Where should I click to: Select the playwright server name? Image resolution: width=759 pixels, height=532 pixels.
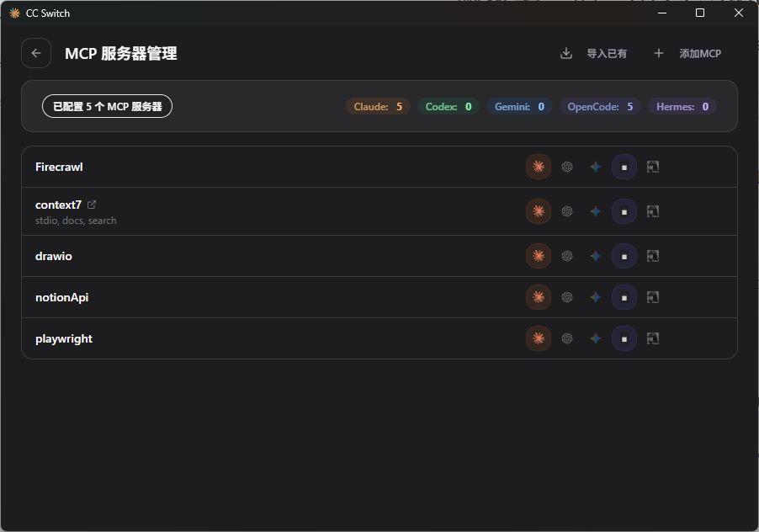pos(64,339)
